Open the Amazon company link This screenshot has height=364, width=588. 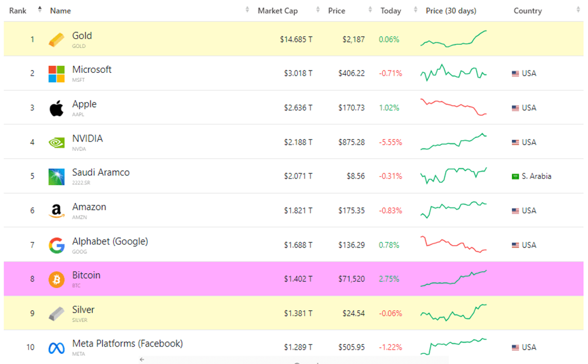(x=89, y=207)
